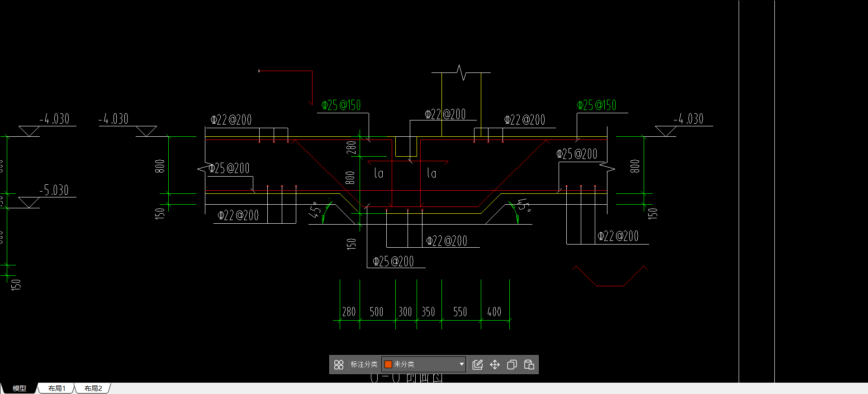Select the 500 dimension text
Image resolution: width=868 pixels, height=394 pixels.
click(376, 312)
